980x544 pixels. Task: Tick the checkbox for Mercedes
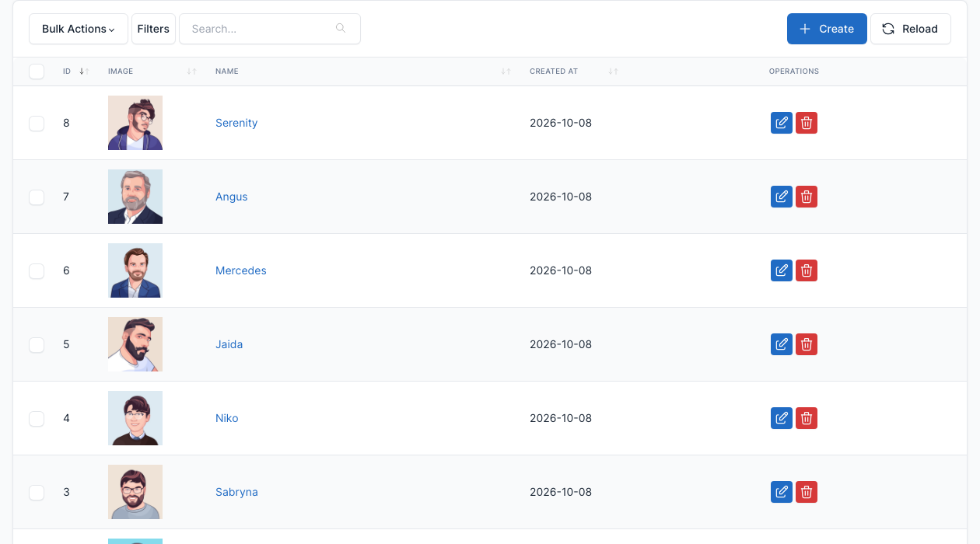(37, 270)
